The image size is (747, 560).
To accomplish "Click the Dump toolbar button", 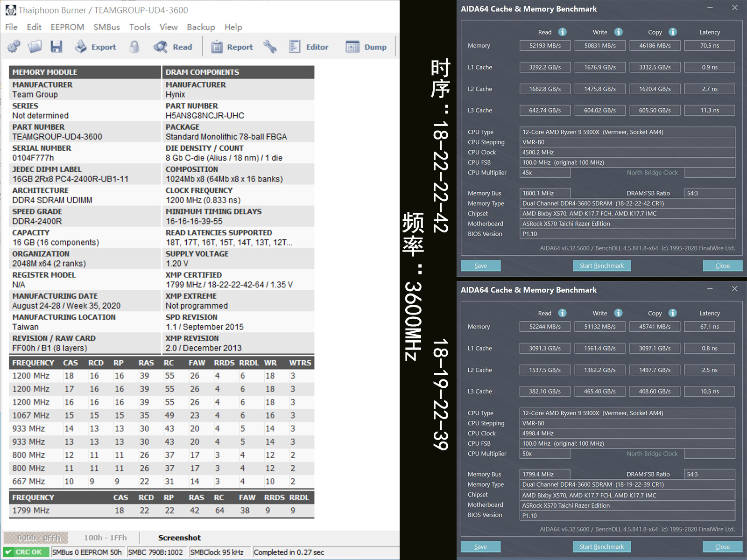I will point(366,47).
